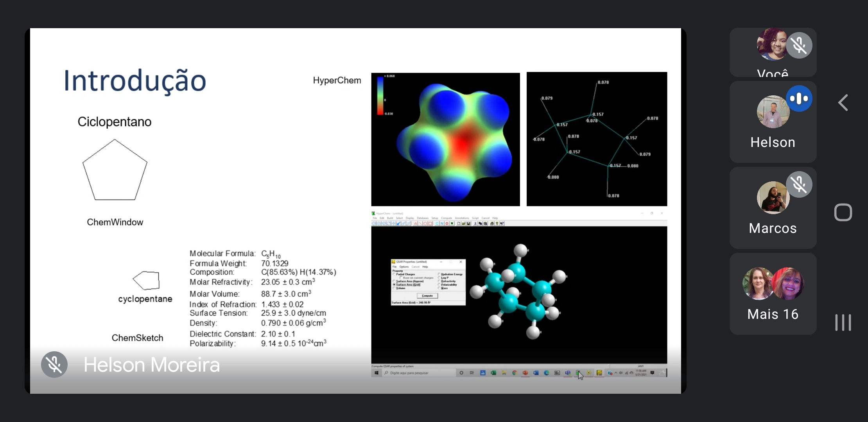Open the Compute menu in HyperChem
The image size is (868, 422).
tap(446, 218)
